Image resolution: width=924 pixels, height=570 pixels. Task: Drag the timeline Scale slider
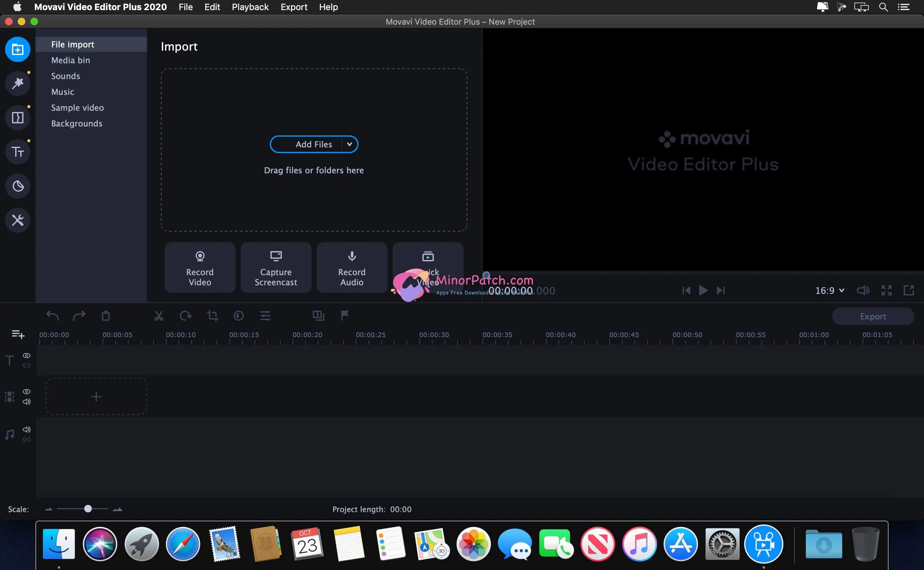click(x=87, y=509)
